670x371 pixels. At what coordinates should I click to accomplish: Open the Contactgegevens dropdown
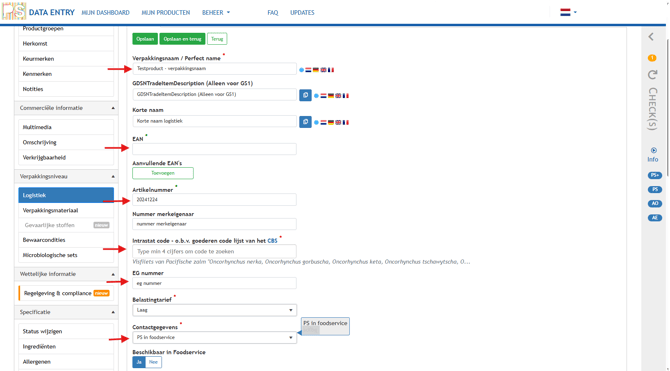click(x=215, y=338)
